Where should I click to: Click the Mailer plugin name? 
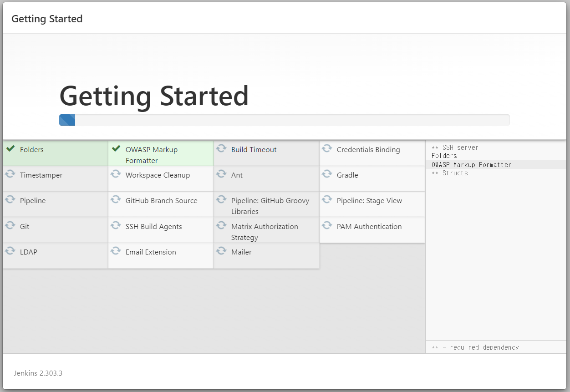tap(241, 252)
